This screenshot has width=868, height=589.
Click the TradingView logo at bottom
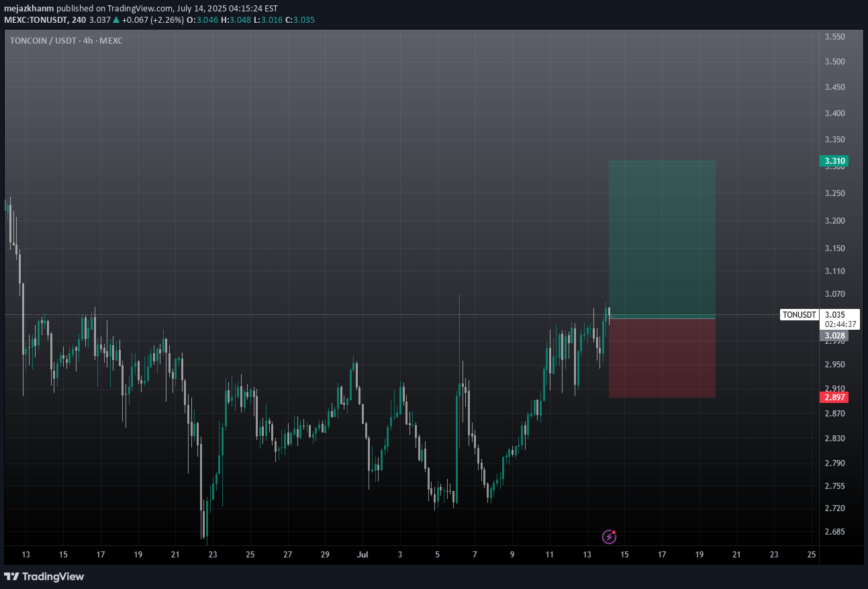pos(44,576)
